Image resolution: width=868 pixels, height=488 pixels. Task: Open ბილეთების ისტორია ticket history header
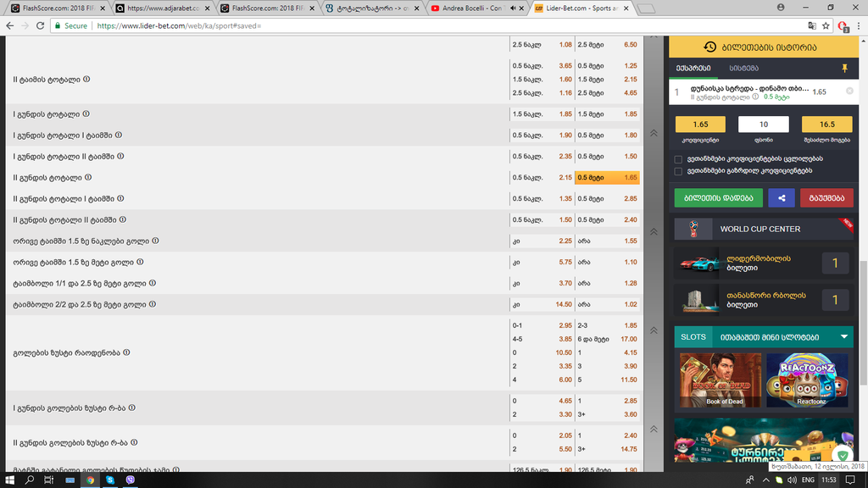tap(764, 47)
